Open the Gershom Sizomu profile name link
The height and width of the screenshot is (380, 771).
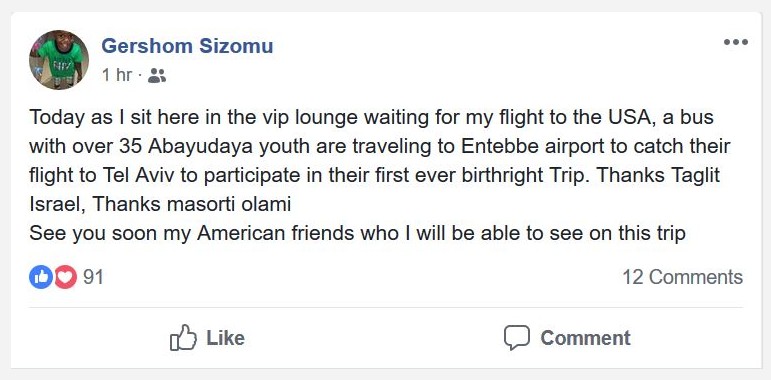pyautogui.click(x=187, y=46)
